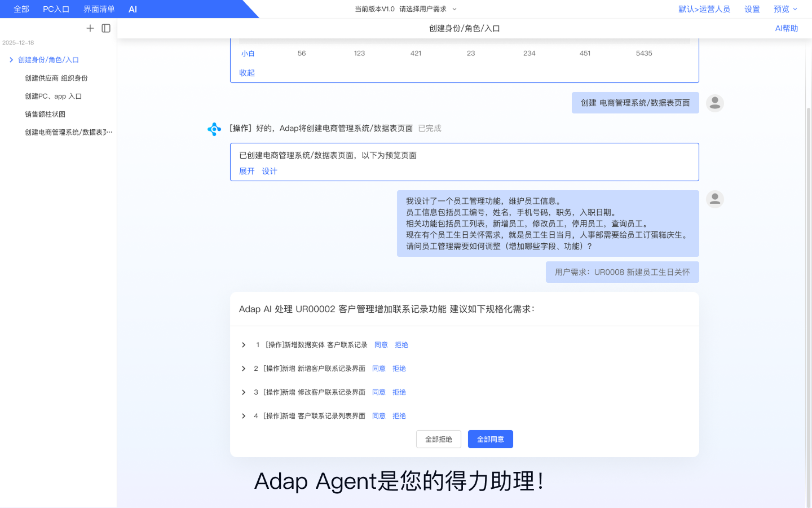
Task: Expand item 2 新增客户联系记录界面
Action: 244,369
